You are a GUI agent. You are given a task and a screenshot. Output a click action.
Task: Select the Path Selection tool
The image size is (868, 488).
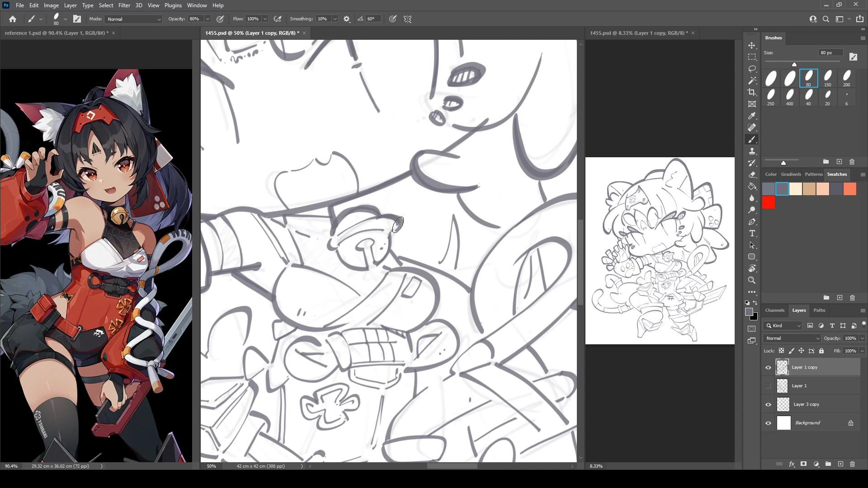[752, 245]
